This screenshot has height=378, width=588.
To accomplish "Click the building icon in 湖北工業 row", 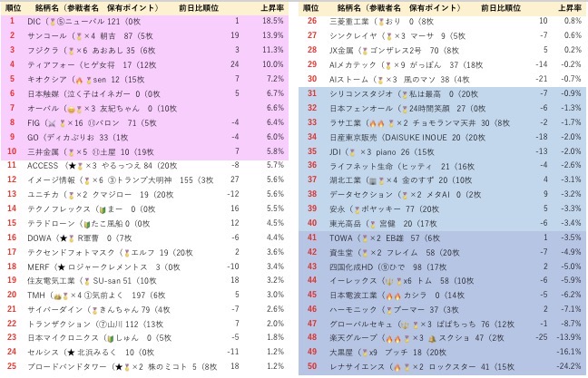I will (x=373, y=181).
